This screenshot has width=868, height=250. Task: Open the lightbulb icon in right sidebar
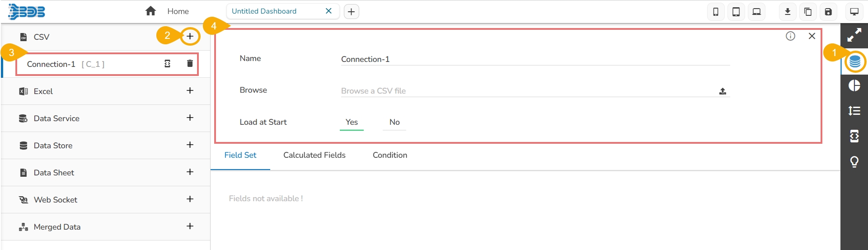[854, 161]
